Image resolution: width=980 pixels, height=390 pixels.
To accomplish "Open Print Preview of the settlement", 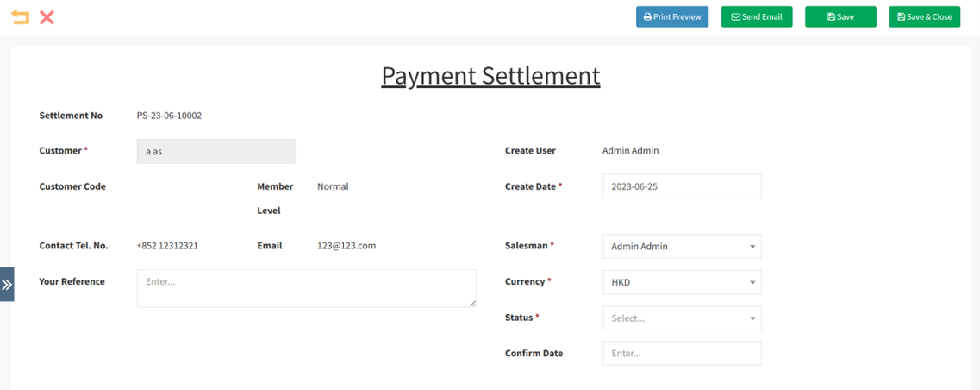I will click(x=672, y=16).
